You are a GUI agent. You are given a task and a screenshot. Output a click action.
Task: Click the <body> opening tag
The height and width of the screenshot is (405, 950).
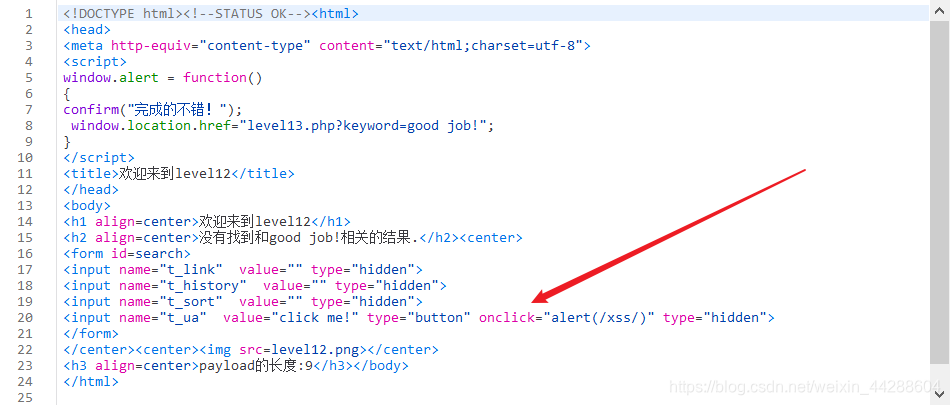87,206
